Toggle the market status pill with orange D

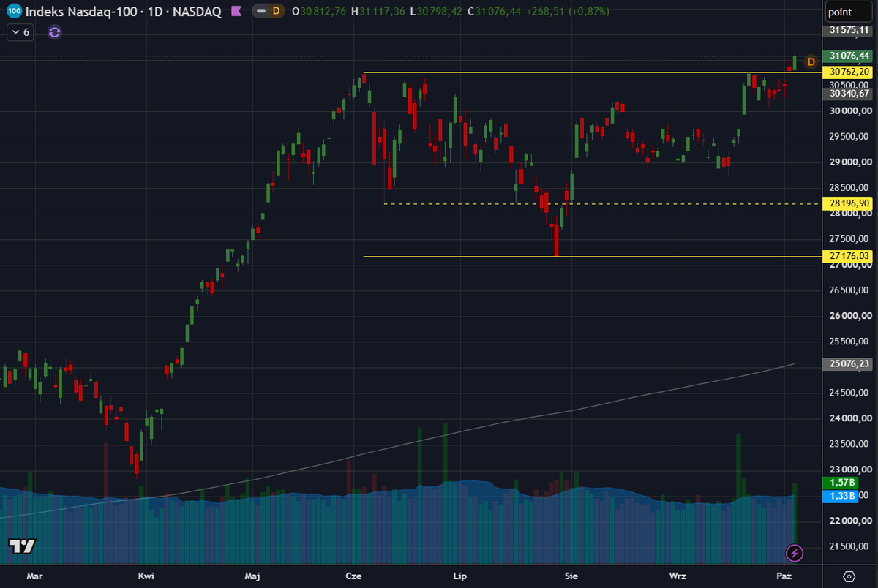268,12
